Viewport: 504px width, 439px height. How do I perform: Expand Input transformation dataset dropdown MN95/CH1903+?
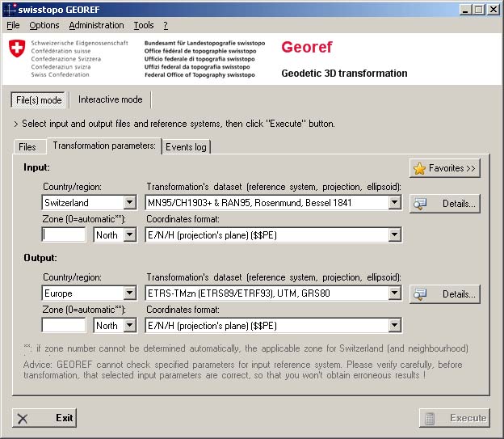coord(395,202)
